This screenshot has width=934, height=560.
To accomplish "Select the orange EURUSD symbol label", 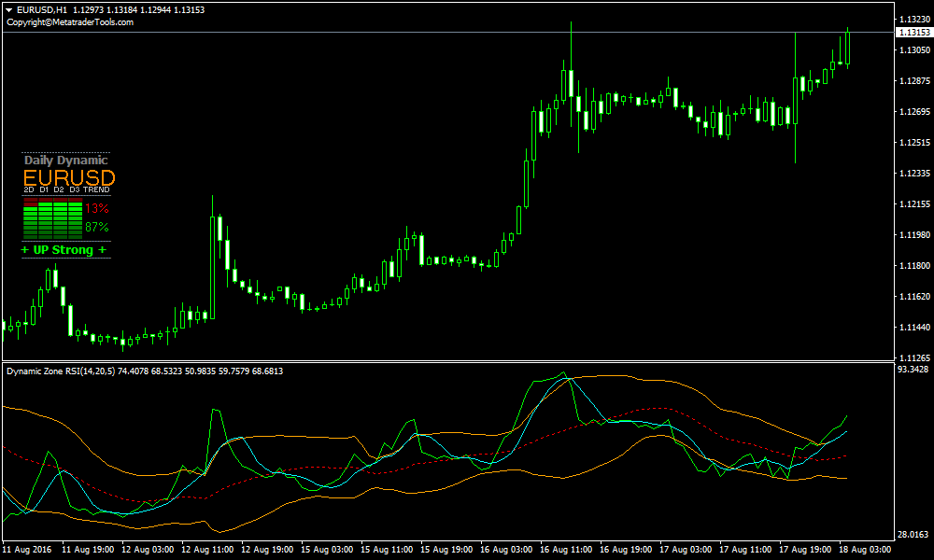I will coord(69,177).
